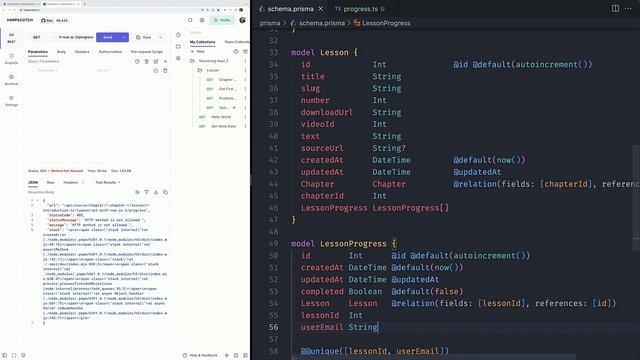Switch to the Headers request tab
Viewport: 640px width, 360px height.
(x=82, y=52)
